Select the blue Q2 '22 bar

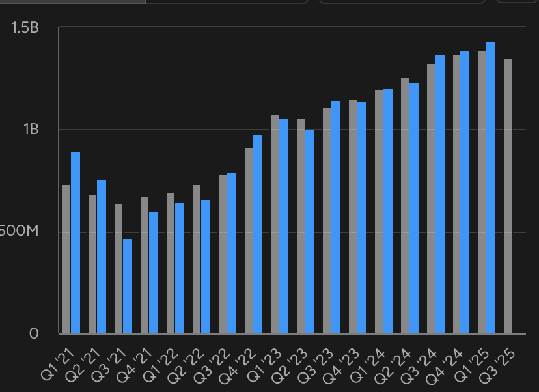pos(206,266)
